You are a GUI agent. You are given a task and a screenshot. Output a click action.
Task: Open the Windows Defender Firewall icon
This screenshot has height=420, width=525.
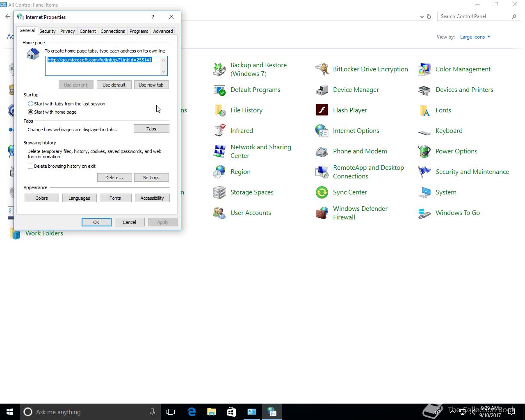tap(322, 213)
